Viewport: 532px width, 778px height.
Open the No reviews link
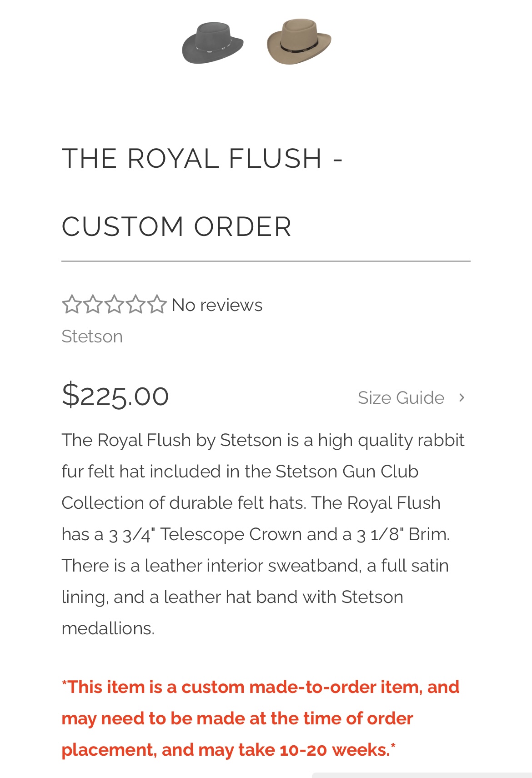(x=217, y=305)
